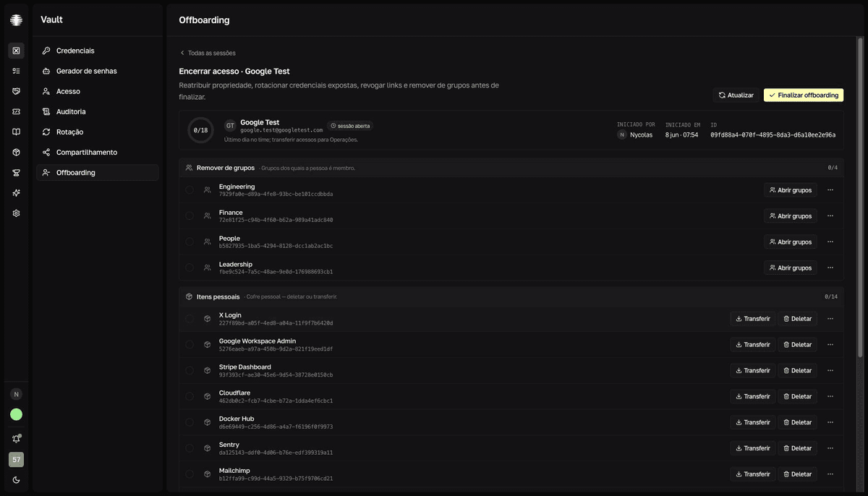Image resolution: width=868 pixels, height=496 pixels.
Task: Open the sparkles icon in the left rail
Action: tap(16, 193)
